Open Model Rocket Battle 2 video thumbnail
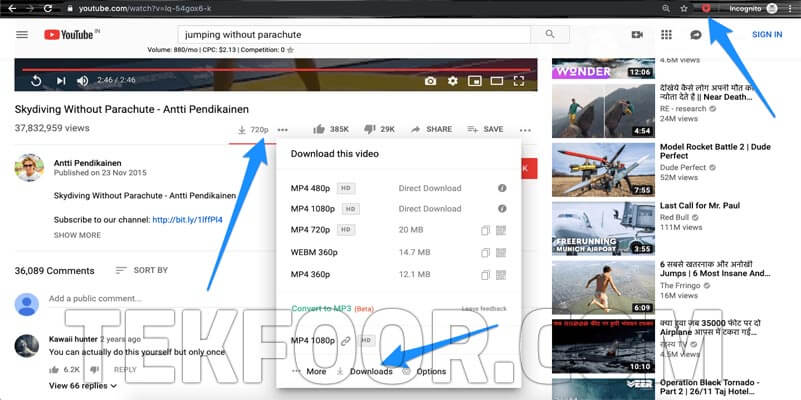This screenshot has width=801, height=400. [603, 169]
